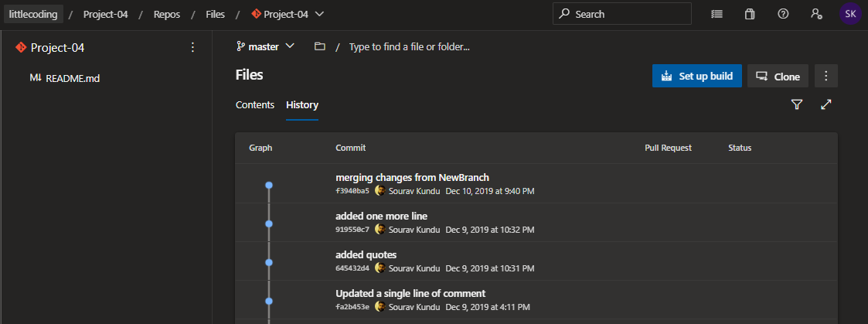Image resolution: width=868 pixels, height=324 pixels.
Task: Open the User settings icon
Action: (816, 14)
